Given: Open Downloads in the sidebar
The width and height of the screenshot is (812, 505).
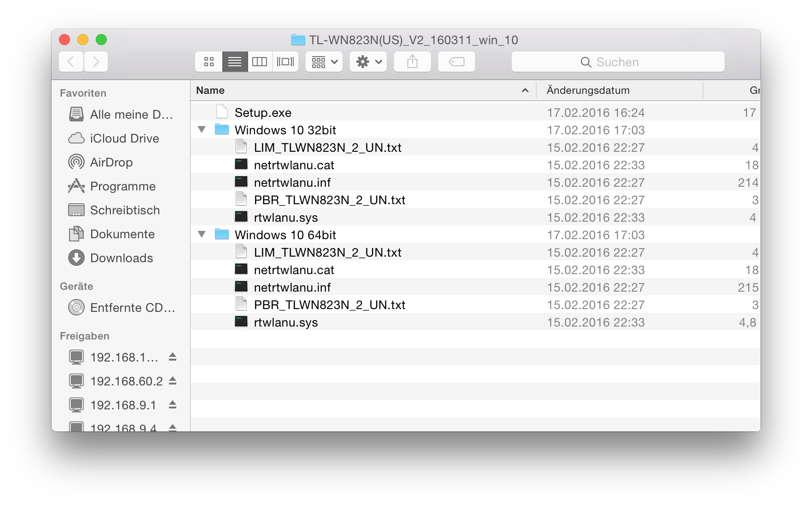Looking at the screenshot, I should point(122,258).
